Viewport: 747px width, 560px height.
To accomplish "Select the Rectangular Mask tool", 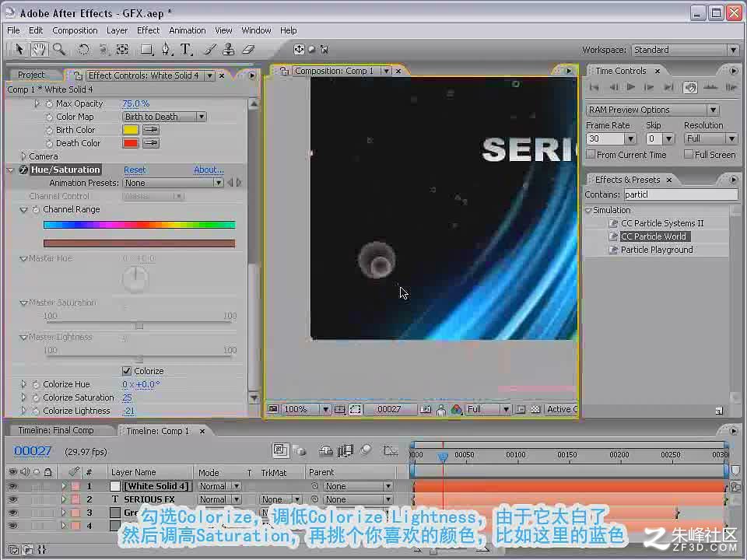I will (146, 50).
